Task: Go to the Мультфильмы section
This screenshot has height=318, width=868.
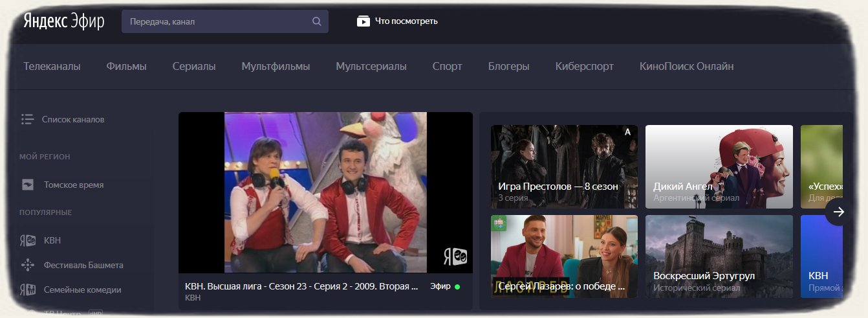Action: [x=276, y=67]
